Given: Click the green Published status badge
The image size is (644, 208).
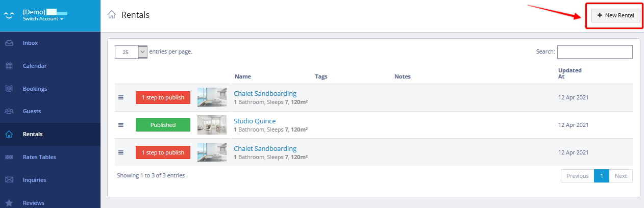Looking at the screenshot, I should pos(163,125).
